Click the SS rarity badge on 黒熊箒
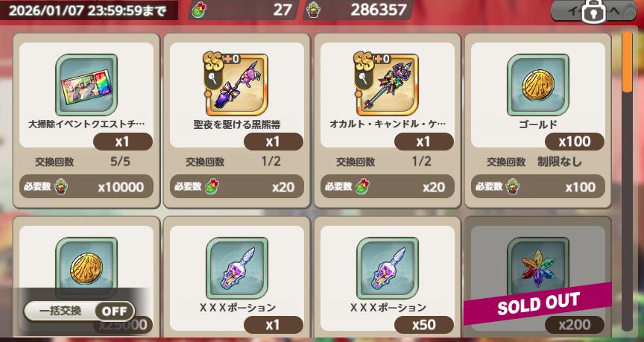Image resolution: width=644 pixels, height=342 pixels. [214, 61]
